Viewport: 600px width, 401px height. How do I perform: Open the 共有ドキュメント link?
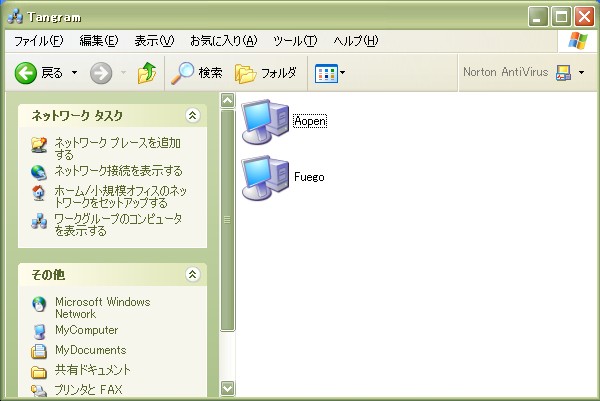[93, 370]
